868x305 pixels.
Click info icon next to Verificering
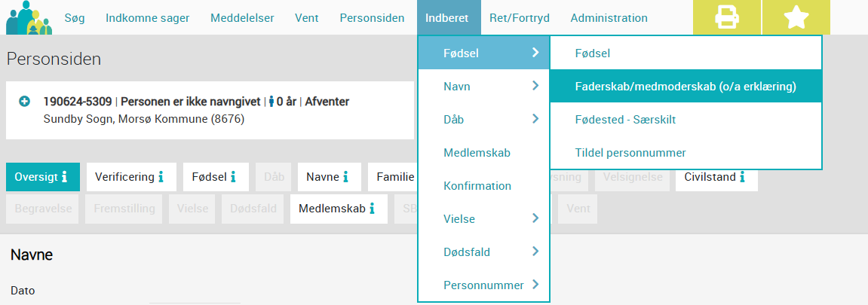click(x=161, y=177)
